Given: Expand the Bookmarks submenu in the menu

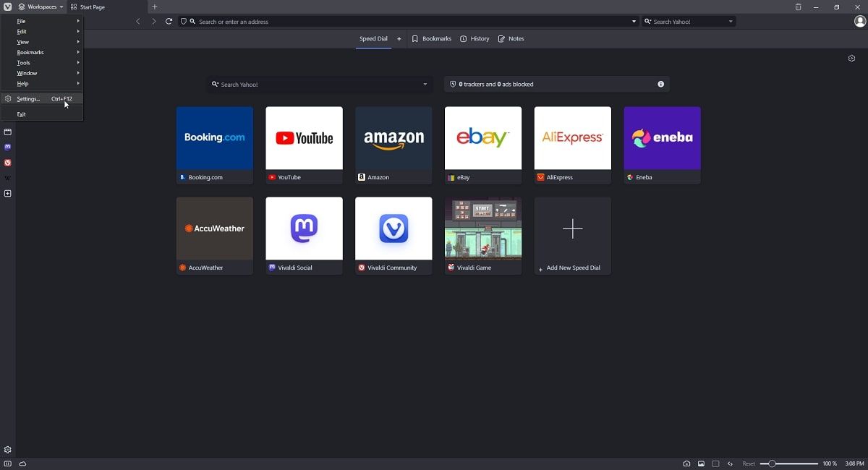Looking at the screenshot, I should (x=42, y=52).
